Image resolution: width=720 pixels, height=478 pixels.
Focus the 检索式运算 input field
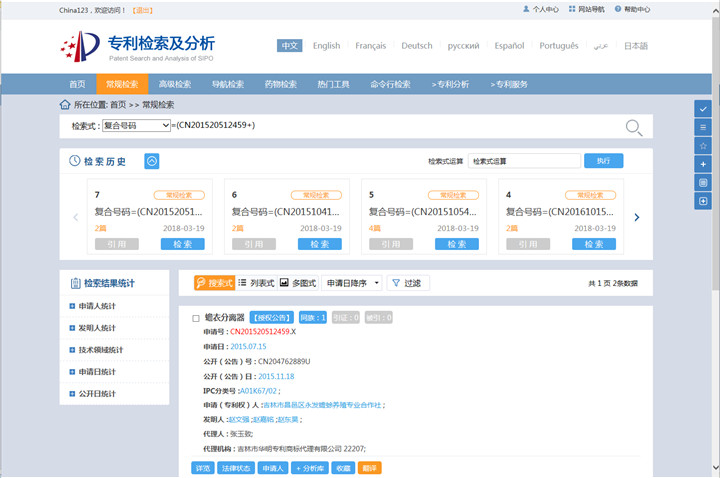pyautogui.click(x=524, y=161)
